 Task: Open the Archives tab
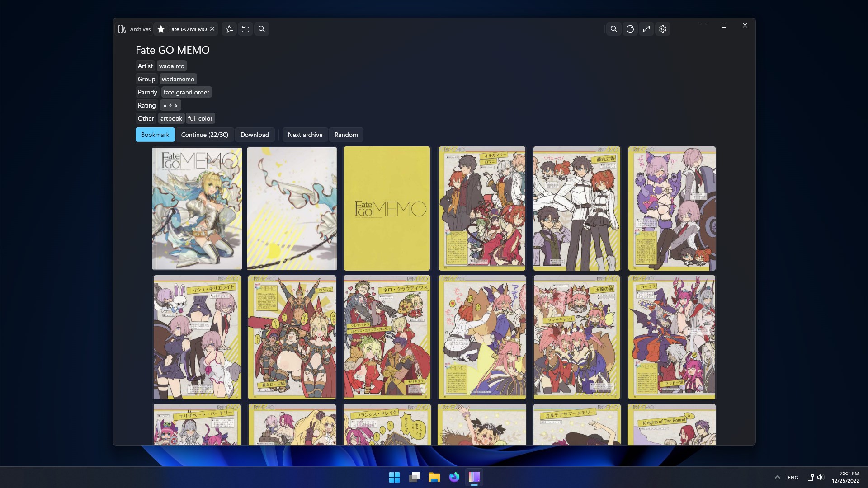(x=134, y=29)
